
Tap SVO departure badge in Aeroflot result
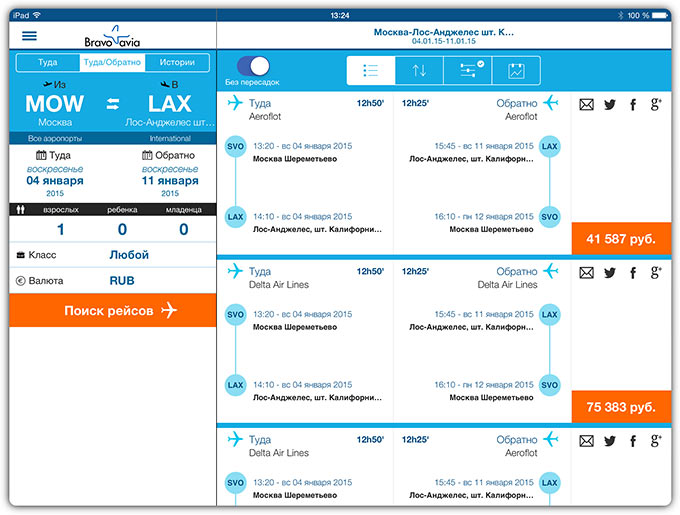tap(235, 147)
